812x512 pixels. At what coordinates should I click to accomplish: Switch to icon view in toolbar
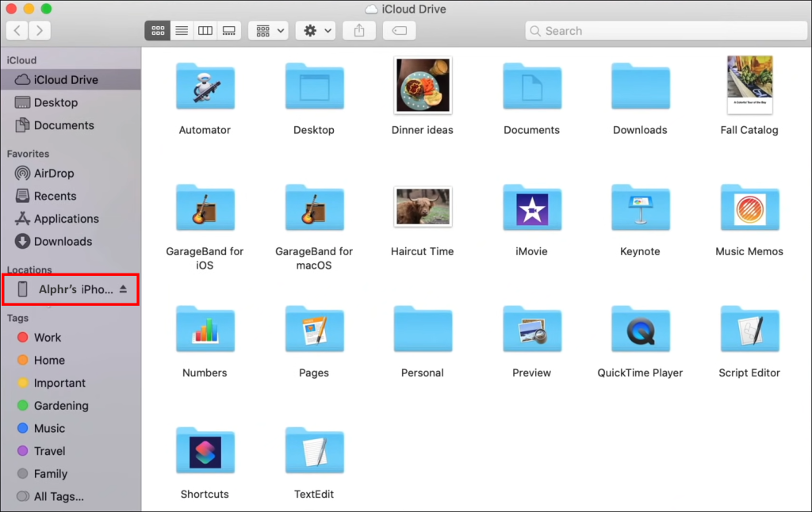pyautogui.click(x=158, y=31)
